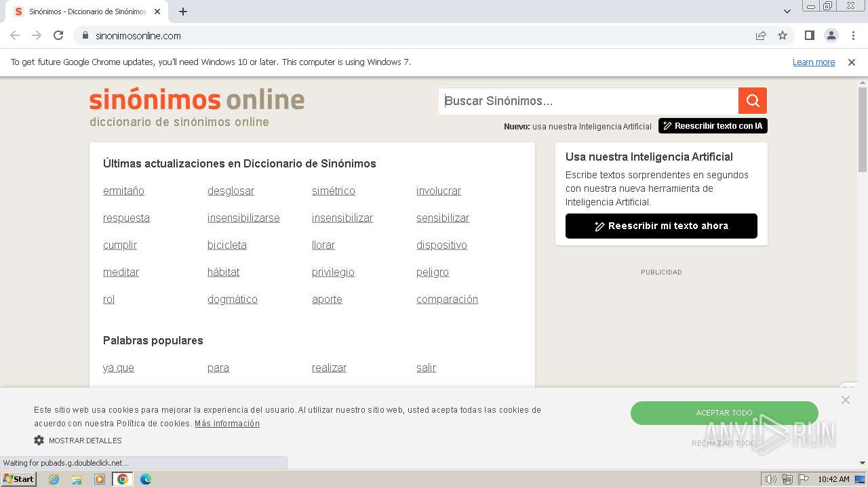Open the Chrome profile avatar icon

[831, 35]
